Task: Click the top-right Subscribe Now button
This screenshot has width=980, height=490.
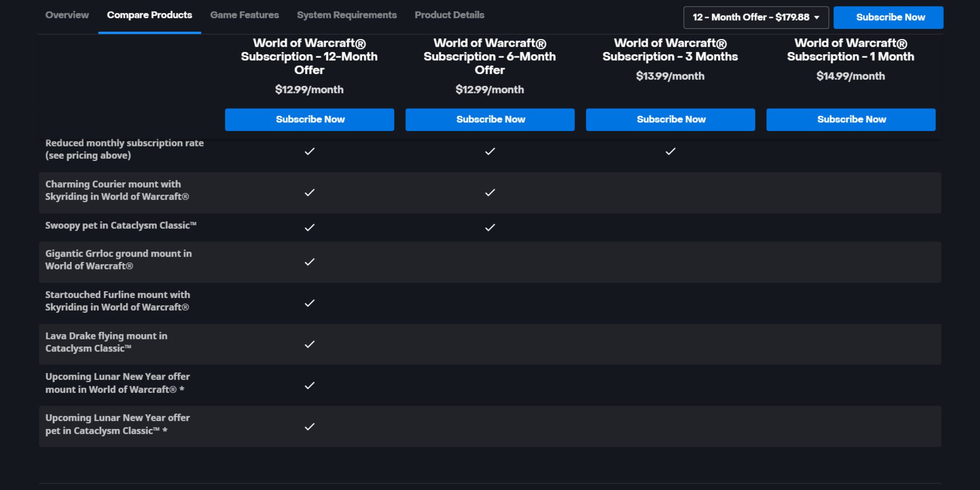Action: pos(888,17)
